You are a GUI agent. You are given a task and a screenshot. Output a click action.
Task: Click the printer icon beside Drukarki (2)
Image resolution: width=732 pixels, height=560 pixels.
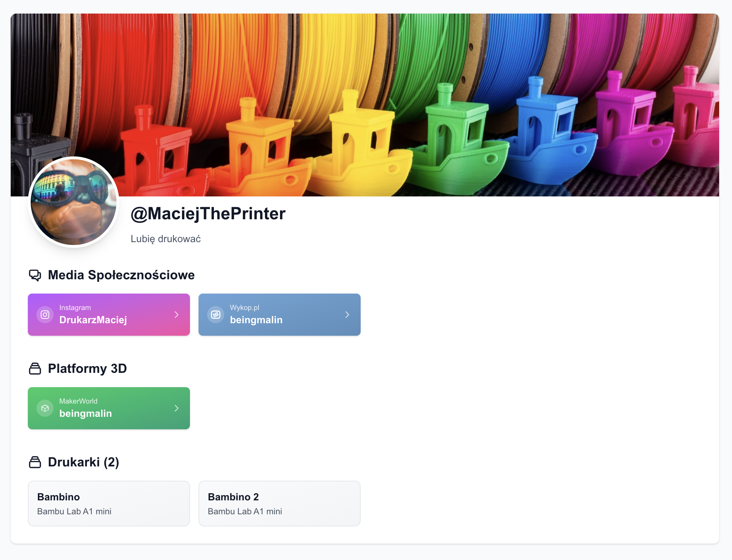coord(35,462)
